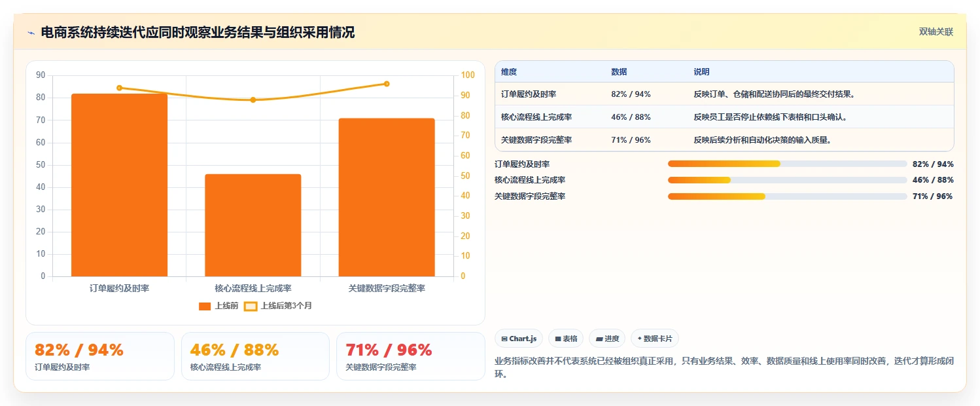Click right axis value 100
Image resolution: width=980 pixels, height=406 pixels.
[467, 75]
